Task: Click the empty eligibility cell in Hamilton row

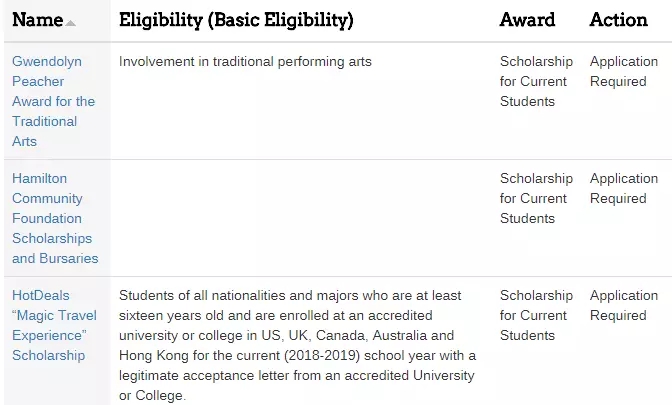Action: (x=300, y=218)
